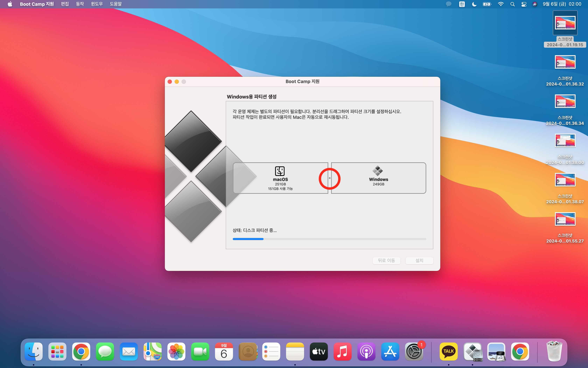Open the Boot Camp 지원 app menu
Viewport: 588px width, 368px height.
[x=37, y=4]
